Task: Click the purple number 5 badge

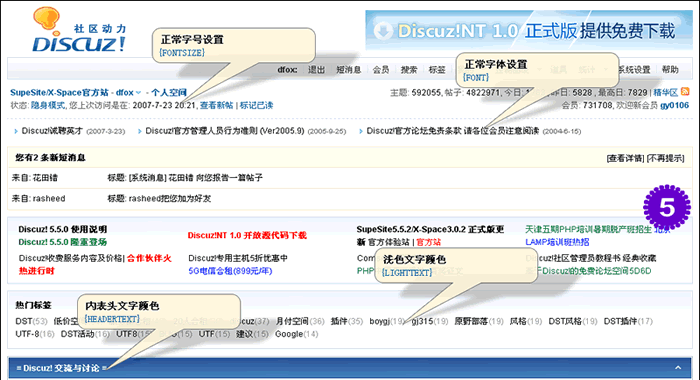Action: tap(667, 208)
